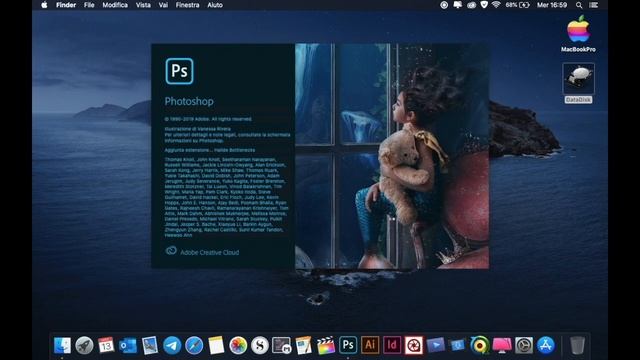This screenshot has height=360, width=640.
Task: Open Notification Center list icon
Action: click(594, 5)
